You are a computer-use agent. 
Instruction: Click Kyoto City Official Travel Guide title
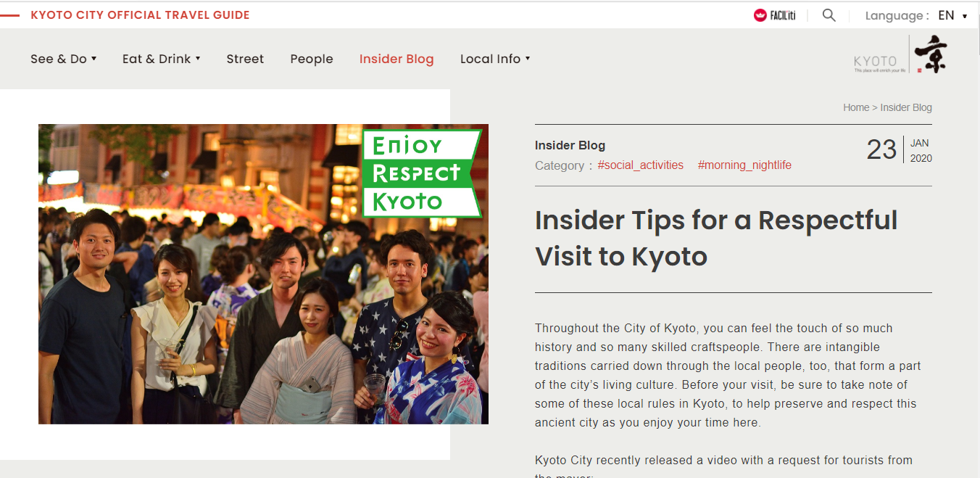pos(140,15)
